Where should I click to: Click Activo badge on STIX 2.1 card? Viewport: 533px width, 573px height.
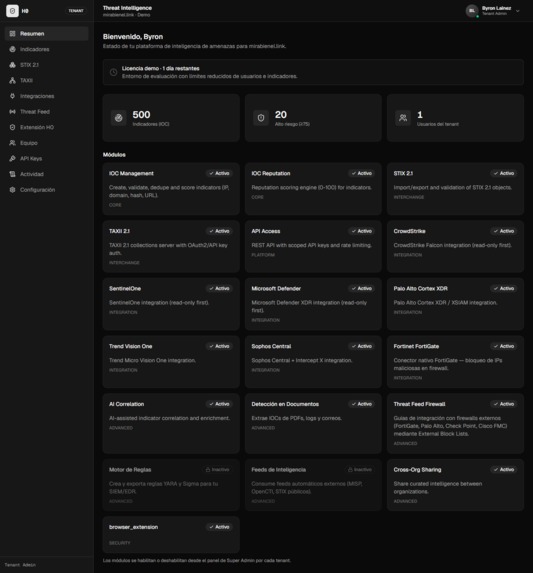pyautogui.click(x=504, y=174)
